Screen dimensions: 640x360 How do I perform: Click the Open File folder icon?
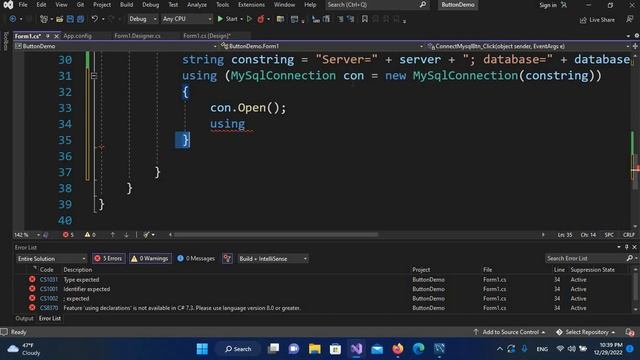(60, 19)
